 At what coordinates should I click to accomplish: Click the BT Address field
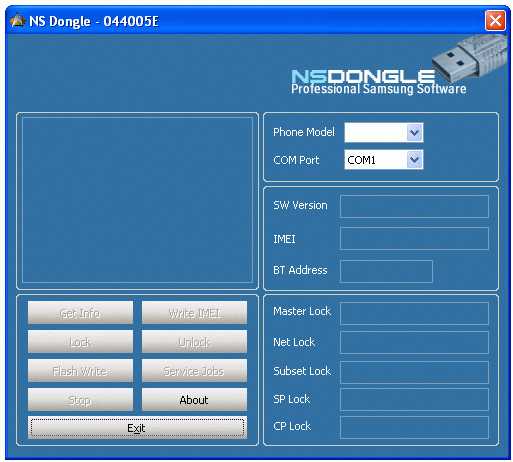point(386,271)
